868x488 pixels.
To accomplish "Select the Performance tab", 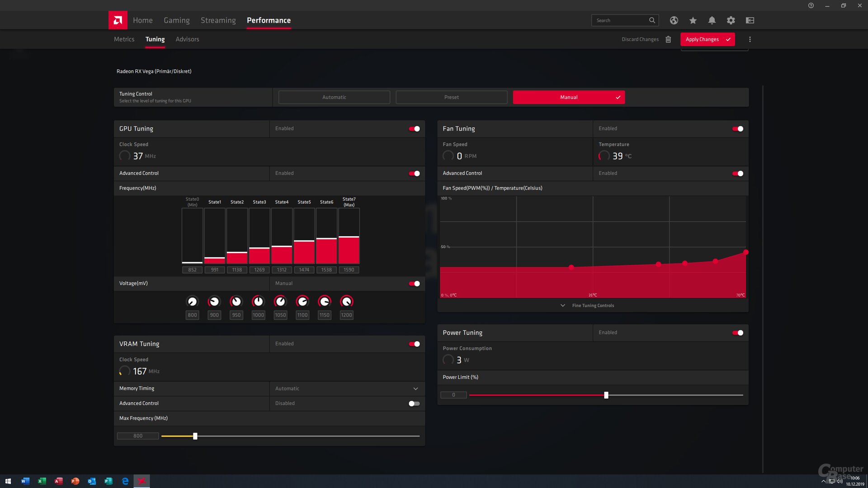I will [269, 20].
